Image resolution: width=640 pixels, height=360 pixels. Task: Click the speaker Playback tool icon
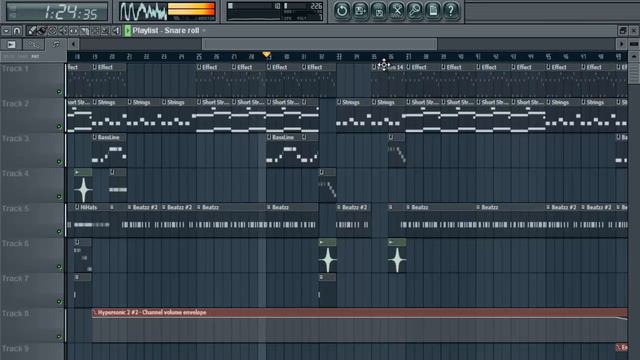[x=116, y=31]
